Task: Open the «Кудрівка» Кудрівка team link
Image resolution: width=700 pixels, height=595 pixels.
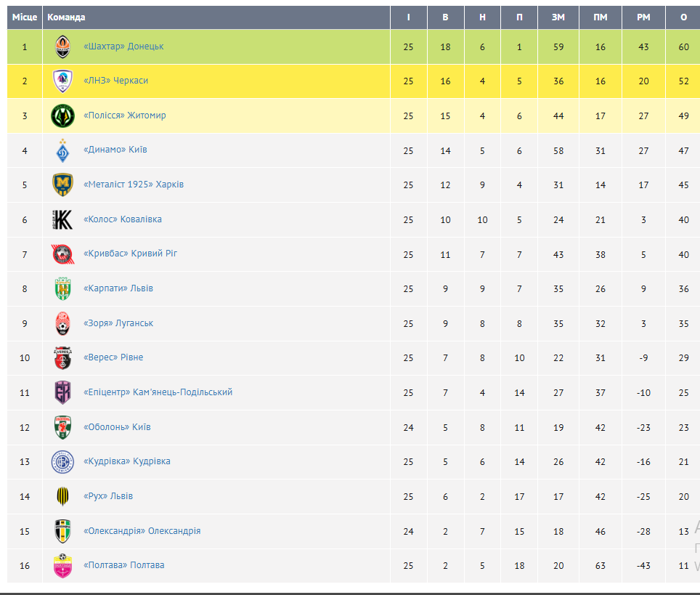Action: click(x=127, y=461)
